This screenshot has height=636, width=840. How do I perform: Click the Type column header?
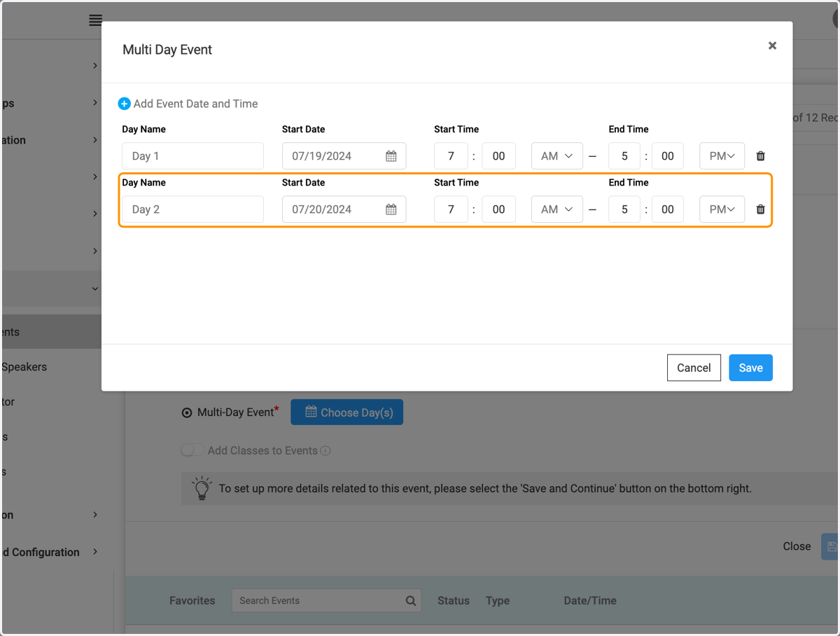498,600
